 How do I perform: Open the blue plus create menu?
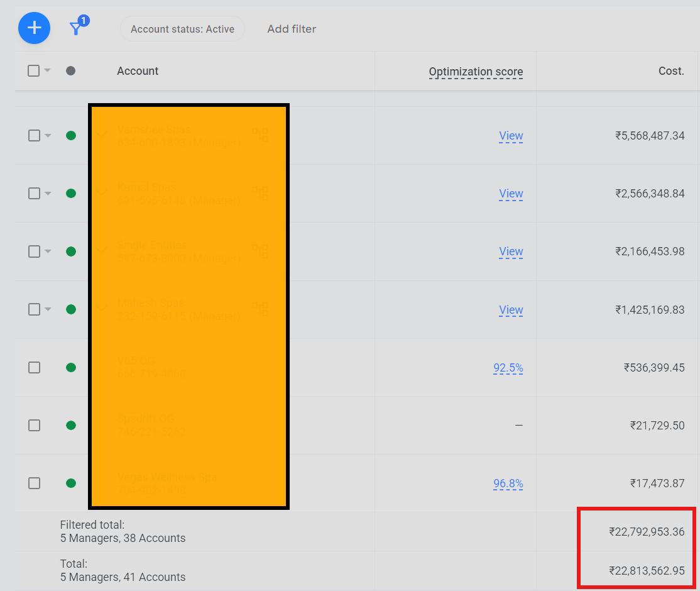[34, 28]
